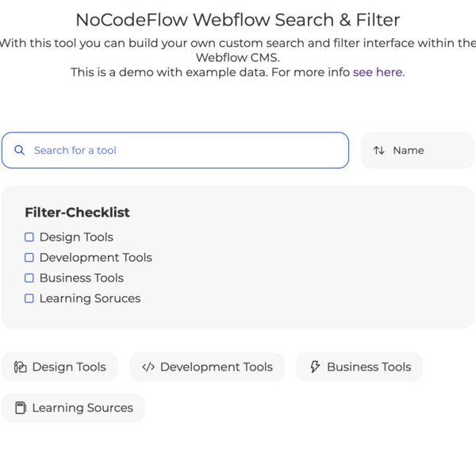This screenshot has height=476, width=476.
Task: Click the Development Tools code icon
Action: [148, 367]
